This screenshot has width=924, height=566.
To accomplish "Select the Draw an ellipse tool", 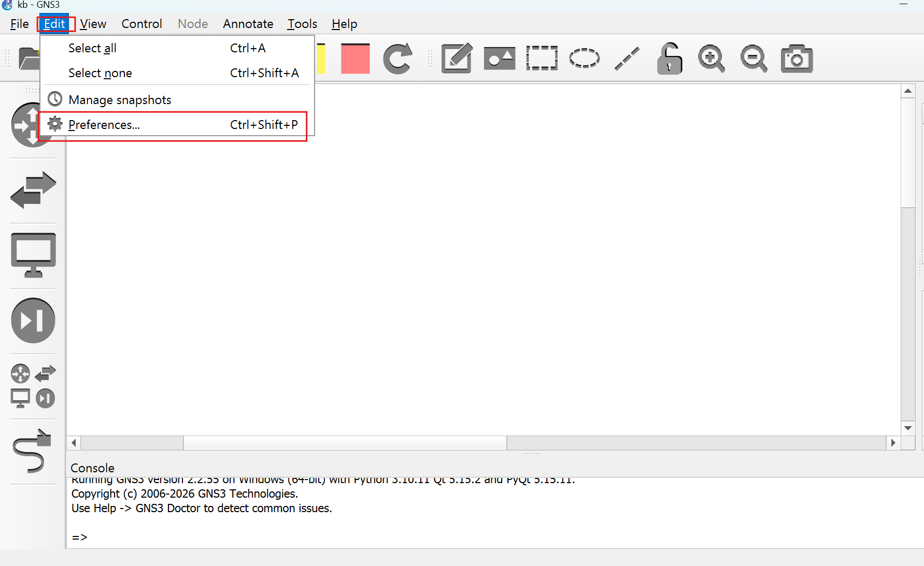I will [584, 59].
